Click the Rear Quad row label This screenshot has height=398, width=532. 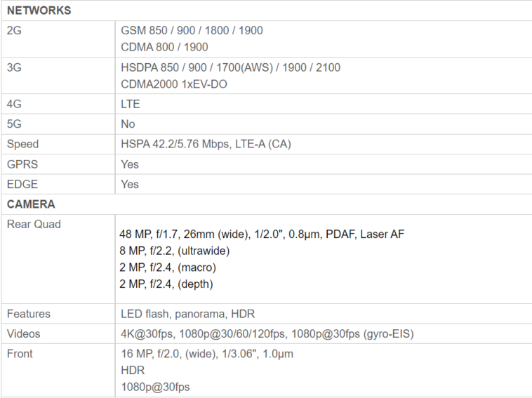tap(34, 225)
